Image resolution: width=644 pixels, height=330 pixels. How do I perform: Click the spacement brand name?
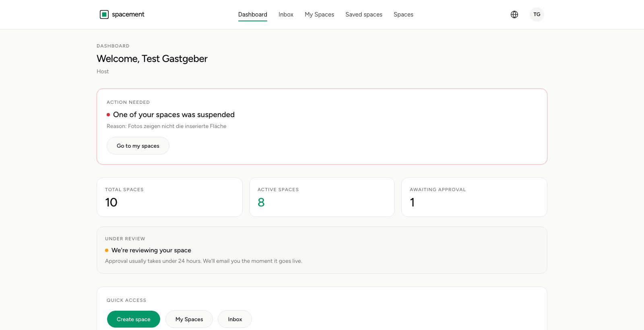tap(128, 14)
